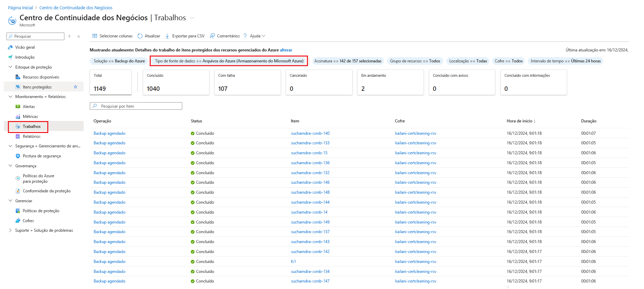Collapse the Gerenciar section
Image resolution: width=644 pixels, height=289 pixels.
pyautogui.click(x=10, y=201)
